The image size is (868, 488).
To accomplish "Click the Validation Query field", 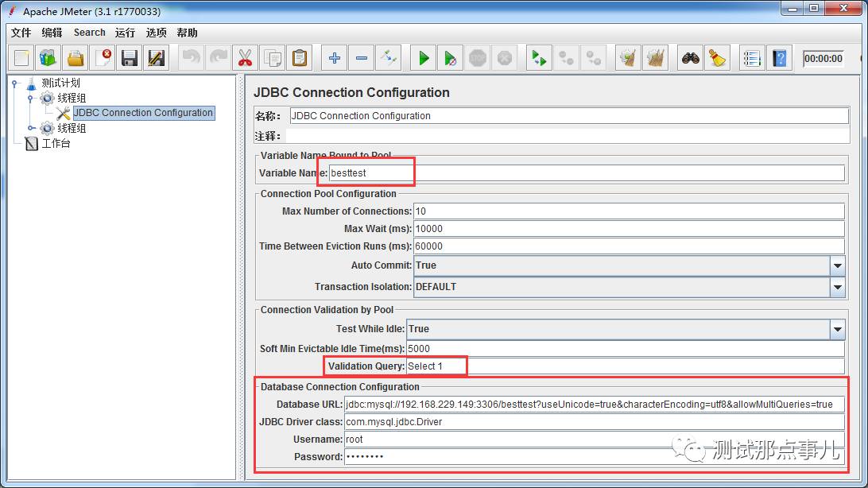I will tap(626, 366).
